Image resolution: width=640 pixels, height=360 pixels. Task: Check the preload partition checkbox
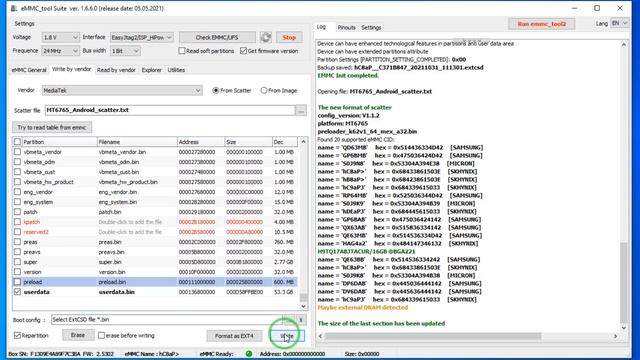17,282
